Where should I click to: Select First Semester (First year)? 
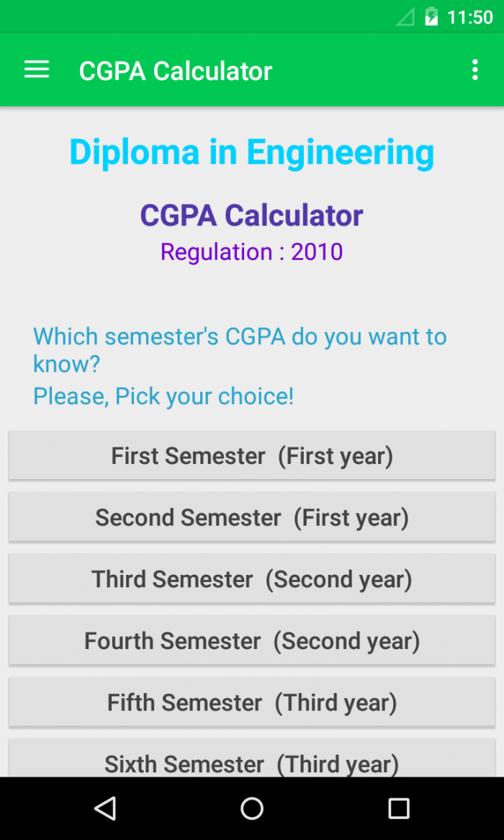coord(252,455)
